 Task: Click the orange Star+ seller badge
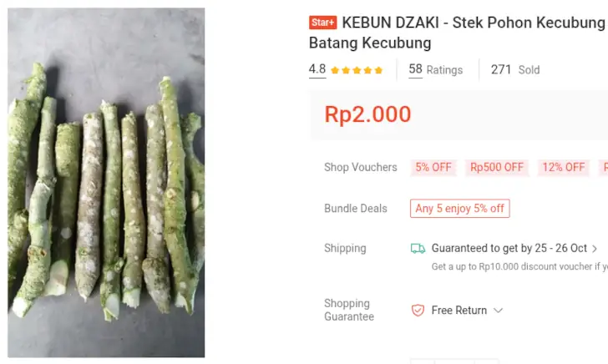click(x=322, y=23)
